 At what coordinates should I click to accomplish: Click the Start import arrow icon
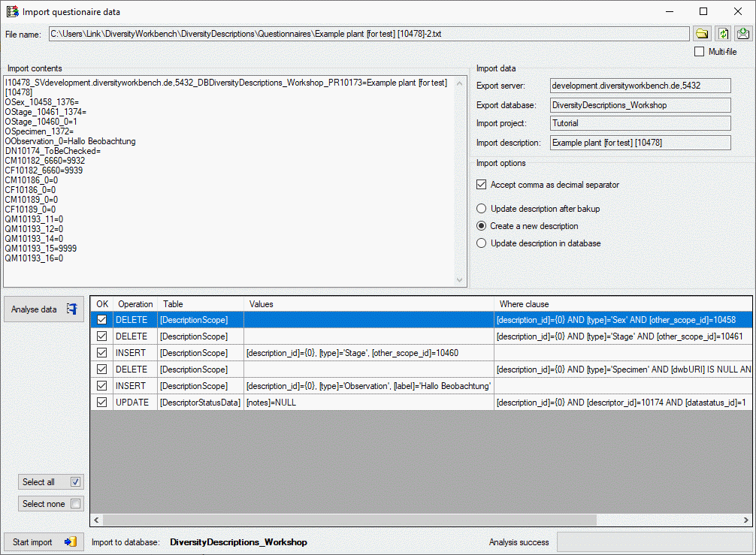[71, 541]
